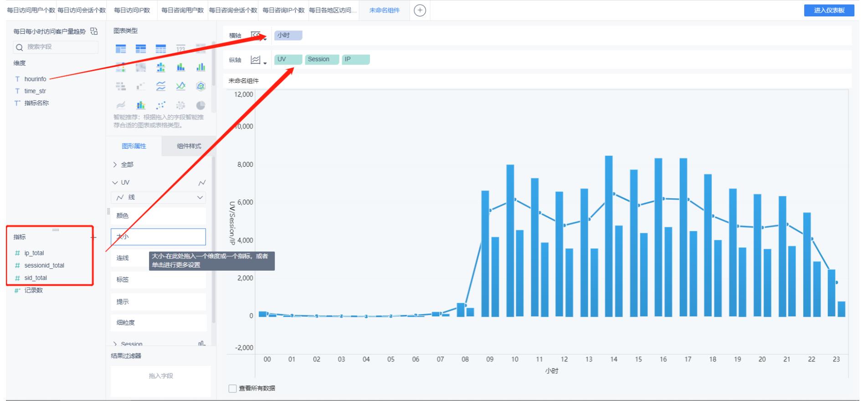Switch to the 每日咨询会话个数 tab
Screen dimensions: 868x412
click(233, 10)
